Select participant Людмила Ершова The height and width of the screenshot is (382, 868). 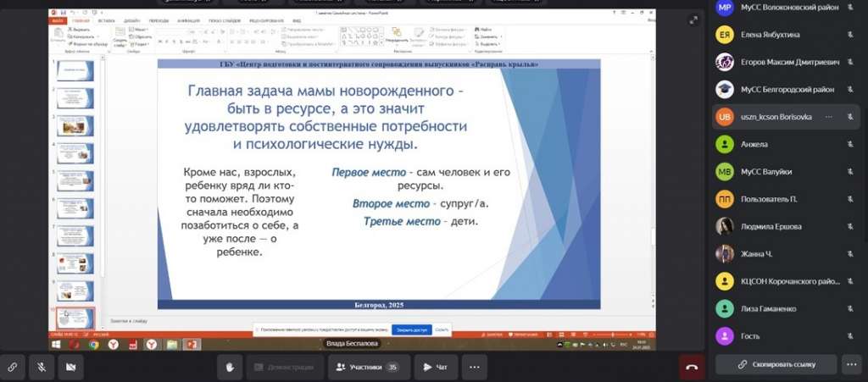pos(786,226)
